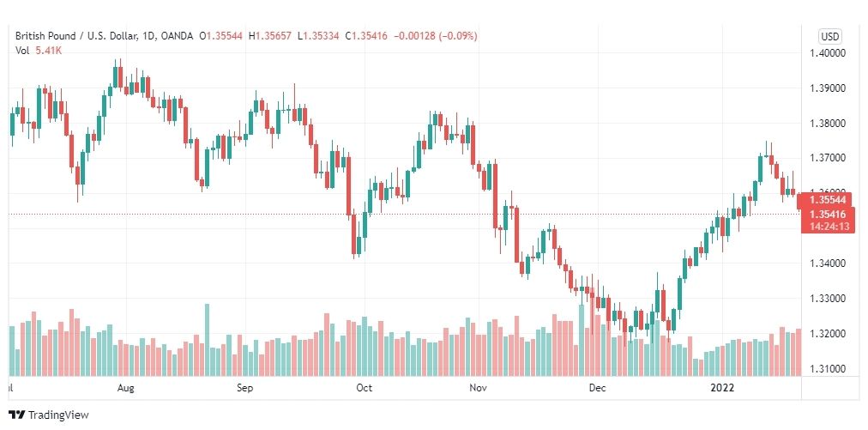
Task: Select the red 1.35544 price label
Action: [x=827, y=199]
